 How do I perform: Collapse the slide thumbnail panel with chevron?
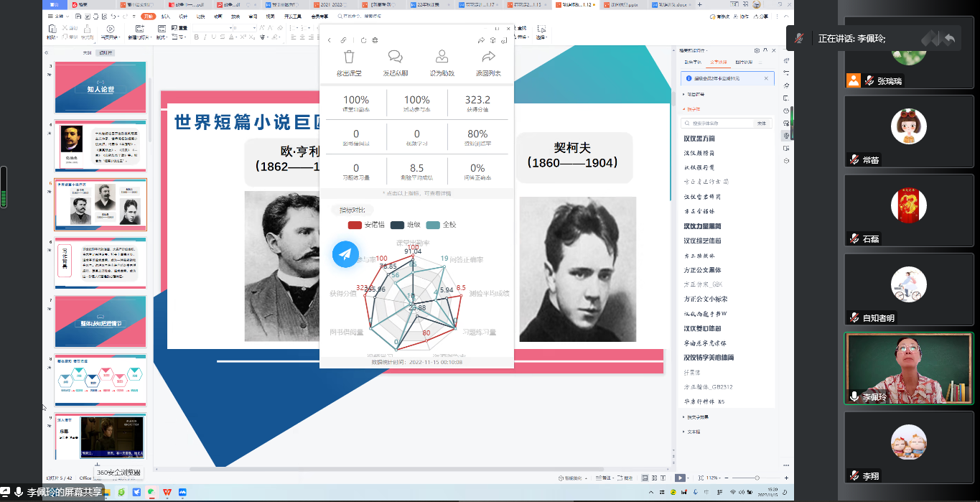47,52
